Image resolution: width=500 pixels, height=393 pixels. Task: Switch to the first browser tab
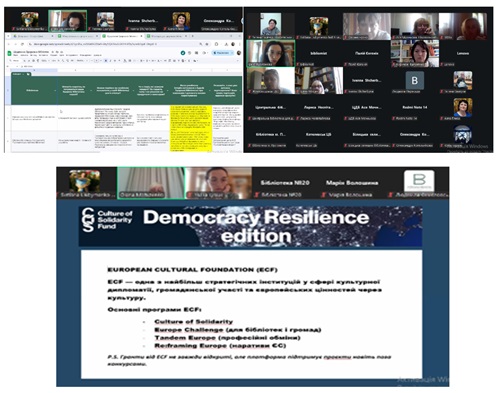[x=32, y=36]
